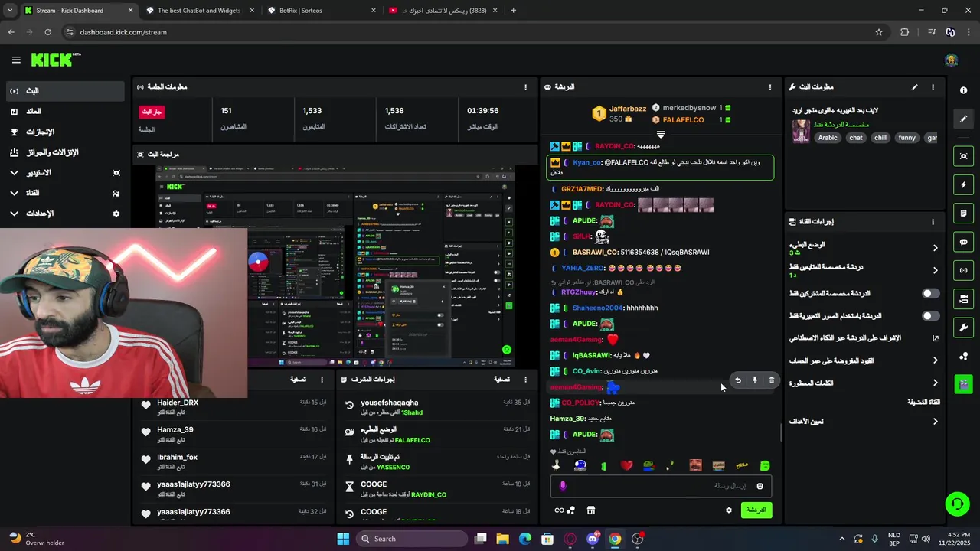The height and width of the screenshot is (551, 980).
Task: Send the message with the green chat button
Action: 756,510
